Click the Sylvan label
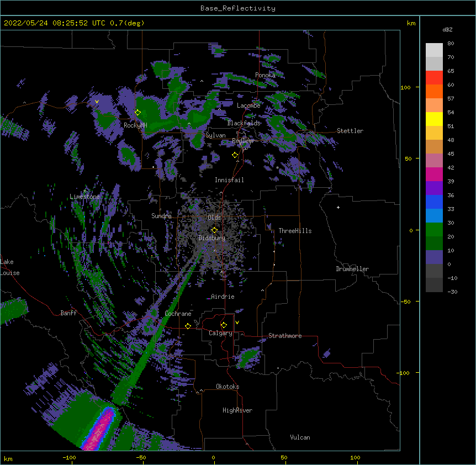The image size is (476, 465). [215, 135]
